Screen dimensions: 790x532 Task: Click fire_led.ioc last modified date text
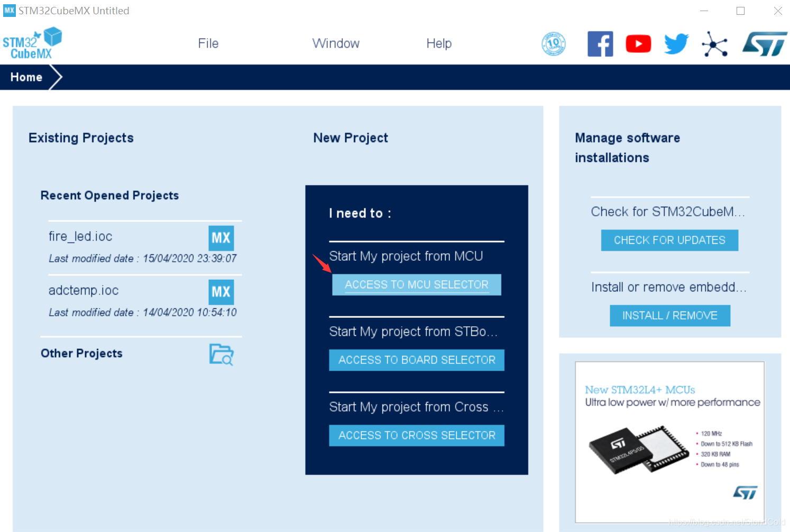pos(143,259)
